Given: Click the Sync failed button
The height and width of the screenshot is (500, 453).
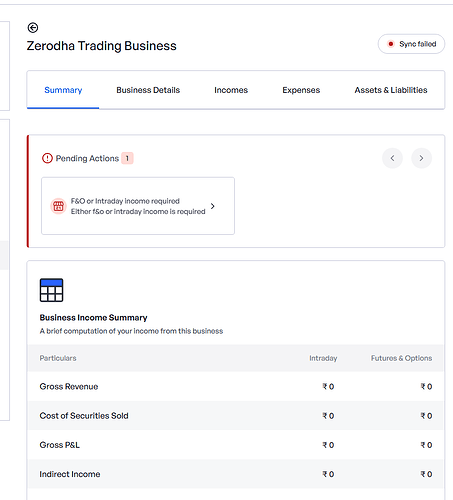Looking at the screenshot, I should (x=411, y=44).
